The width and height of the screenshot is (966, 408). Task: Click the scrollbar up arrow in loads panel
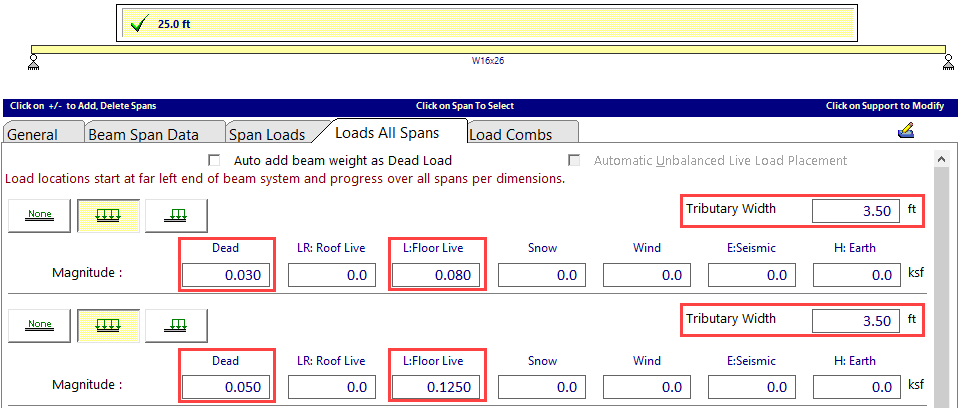click(x=940, y=159)
